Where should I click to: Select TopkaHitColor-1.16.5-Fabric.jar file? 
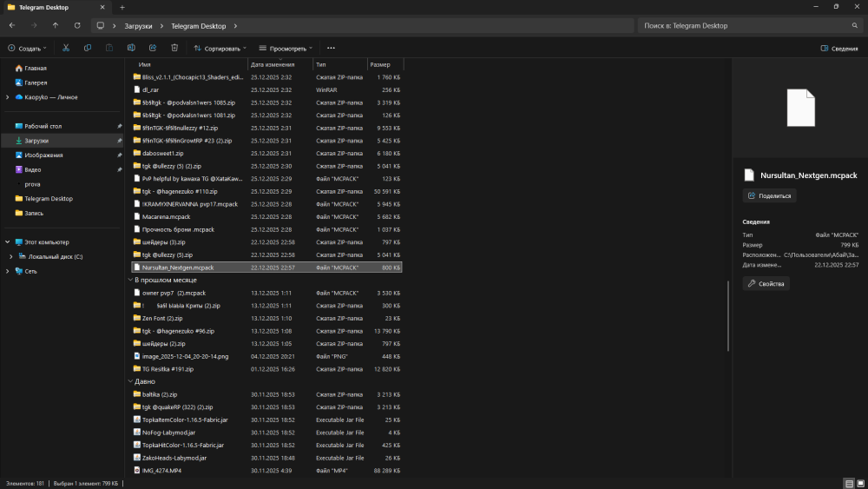tap(266, 446)
